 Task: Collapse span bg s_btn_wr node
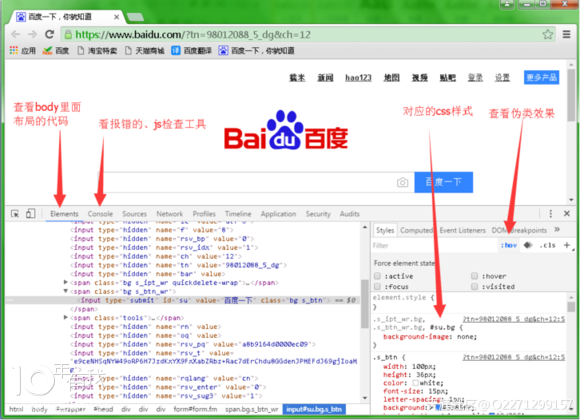click(65, 291)
